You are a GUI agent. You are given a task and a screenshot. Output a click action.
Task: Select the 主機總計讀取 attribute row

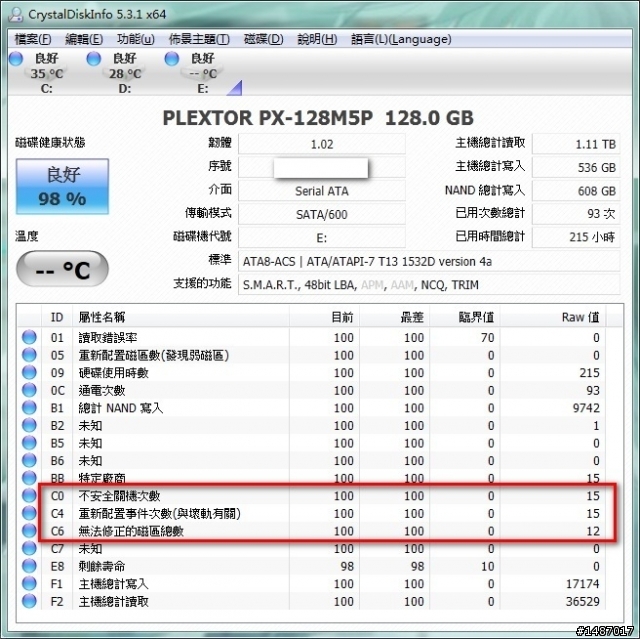(312, 601)
